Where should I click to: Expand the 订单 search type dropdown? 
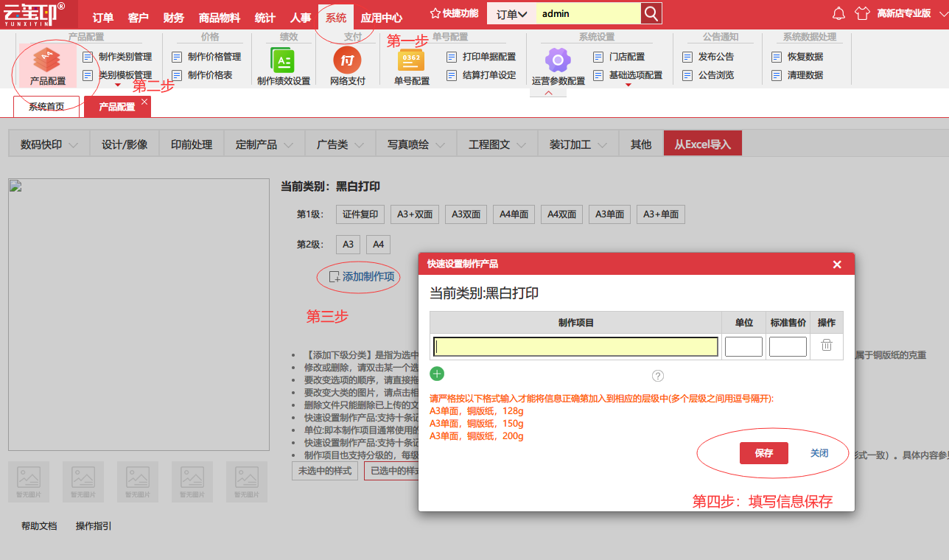tap(511, 14)
